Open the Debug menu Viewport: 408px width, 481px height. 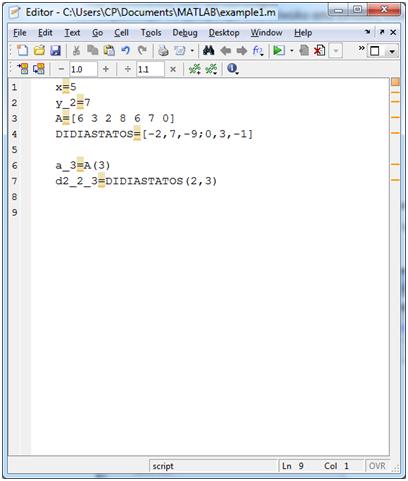(x=185, y=33)
